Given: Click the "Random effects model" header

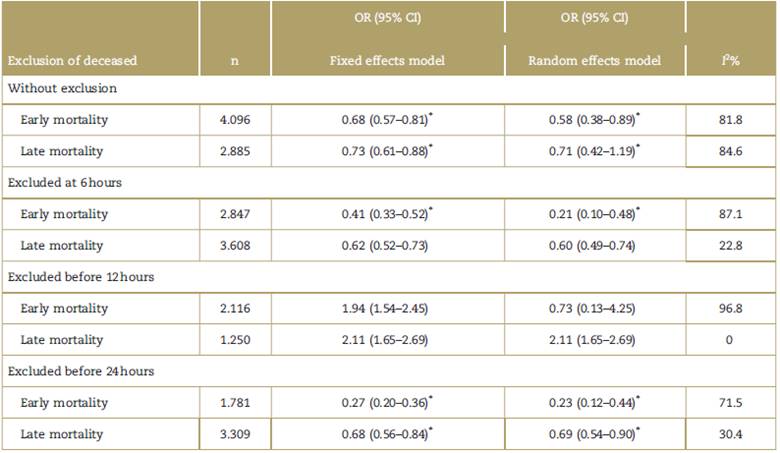Looking at the screenshot, I should (595, 61).
